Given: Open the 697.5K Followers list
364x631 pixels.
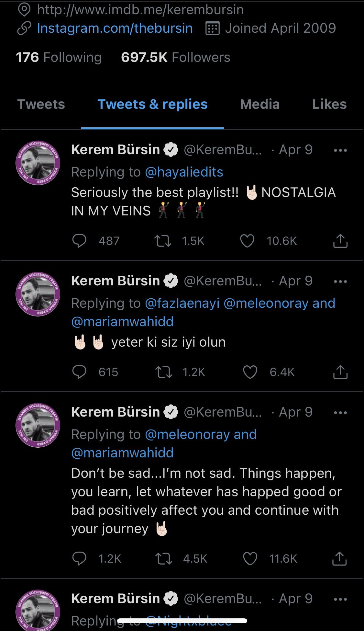Looking at the screenshot, I should click(x=175, y=57).
